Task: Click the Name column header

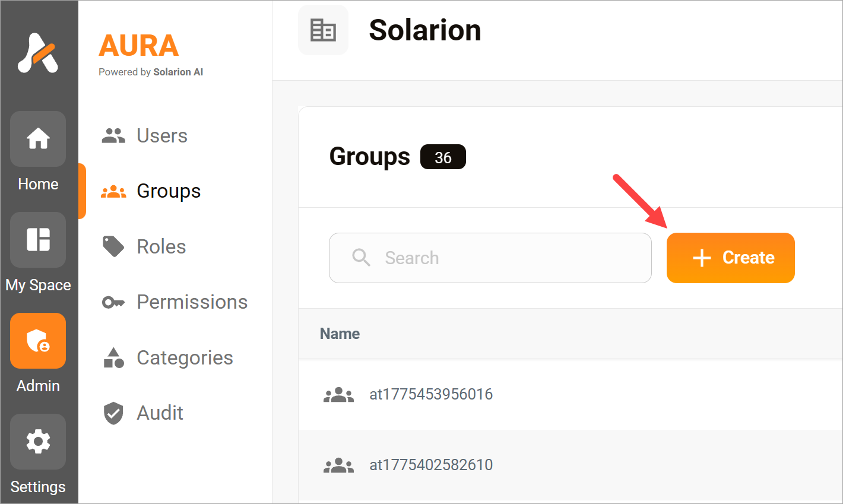Action: point(340,334)
